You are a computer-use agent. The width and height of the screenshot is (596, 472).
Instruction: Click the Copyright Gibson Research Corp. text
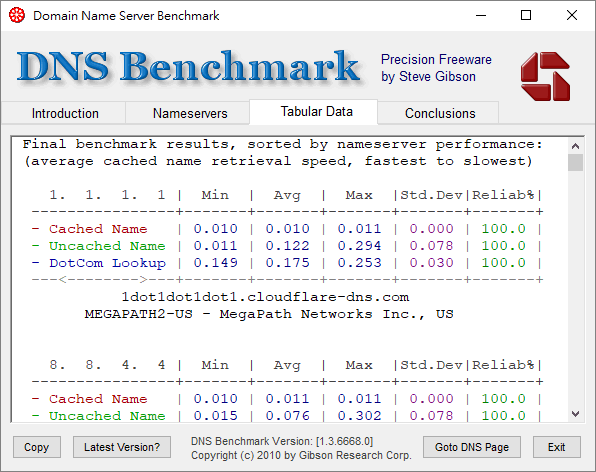[301, 455]
